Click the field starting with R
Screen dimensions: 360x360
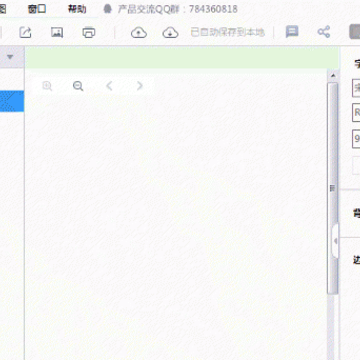tap(356, 113)
